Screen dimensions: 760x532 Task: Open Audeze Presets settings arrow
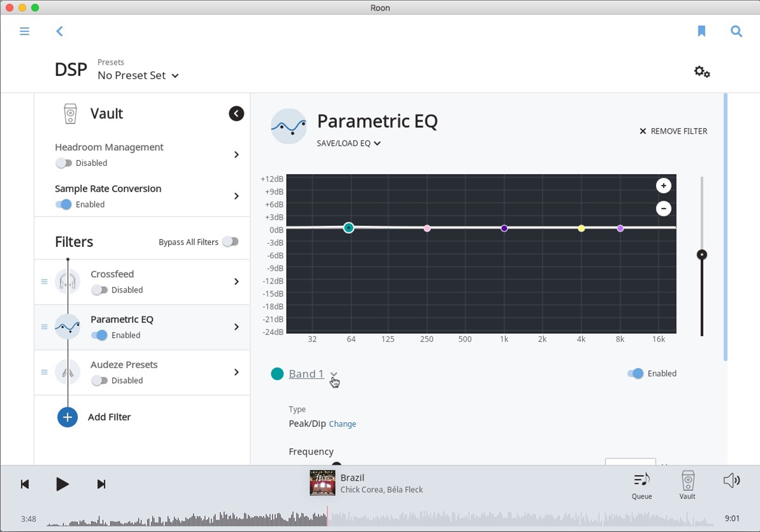tap(236, 372)
